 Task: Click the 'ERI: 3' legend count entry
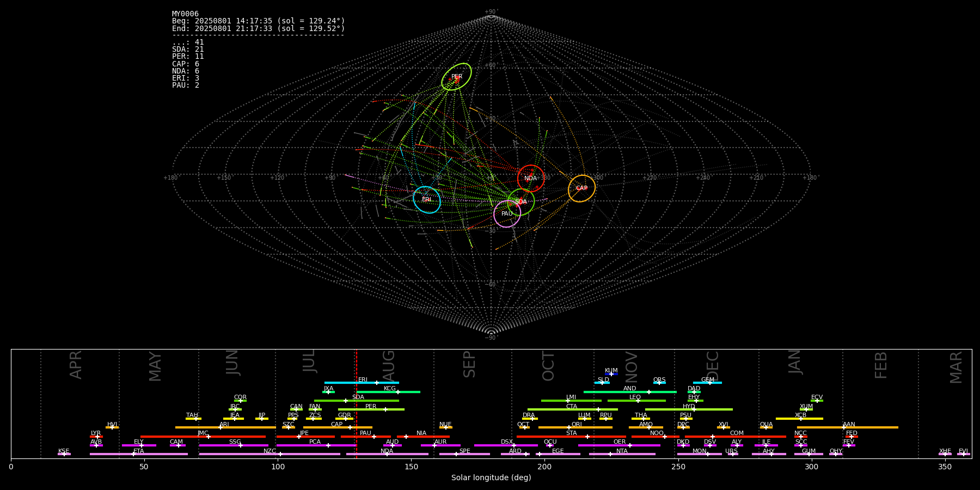(186, 78)
